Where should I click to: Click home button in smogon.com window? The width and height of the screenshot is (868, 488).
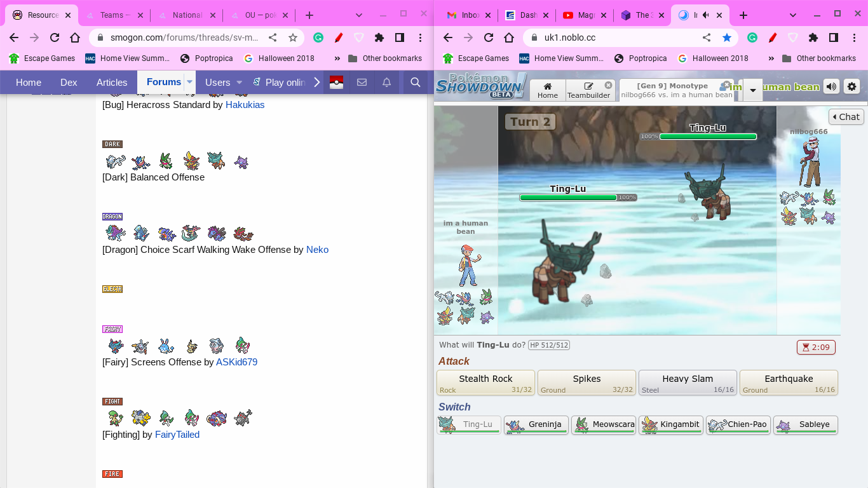point(75,37)
